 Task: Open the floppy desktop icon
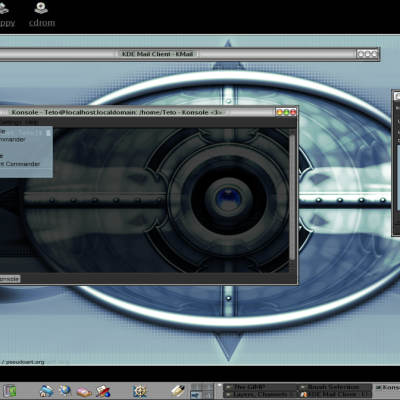pyautogui.click(x=6, y=14)
